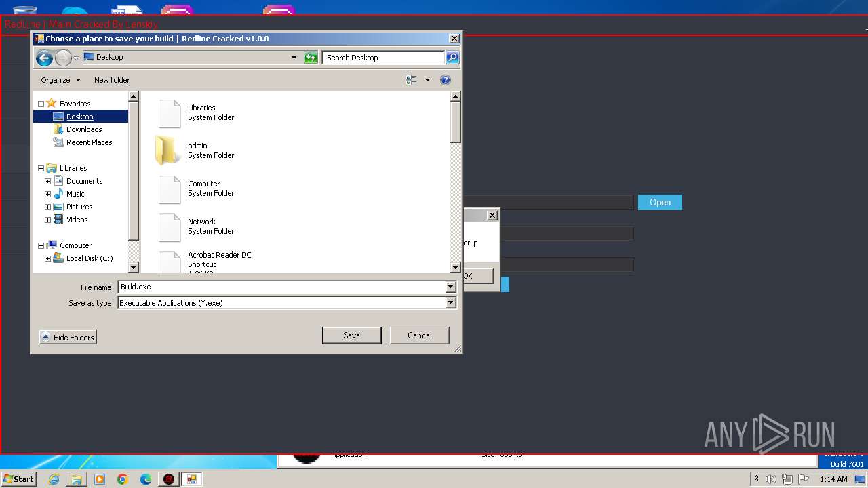Image resolution: width=868 pixels, height=488 pixels.
Task: Select Local Disk (C:) in tree
Action: tap(90, 258)
